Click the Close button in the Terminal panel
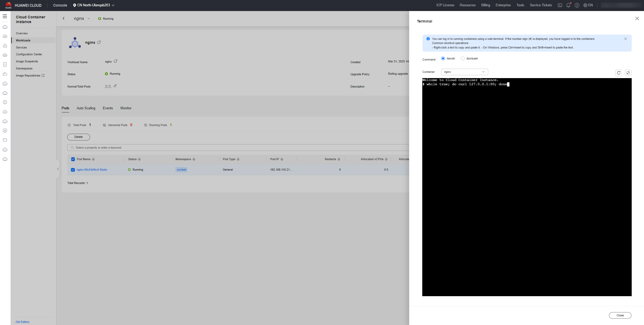This screenshot has width=644, height=325. [x=620, y=315]
